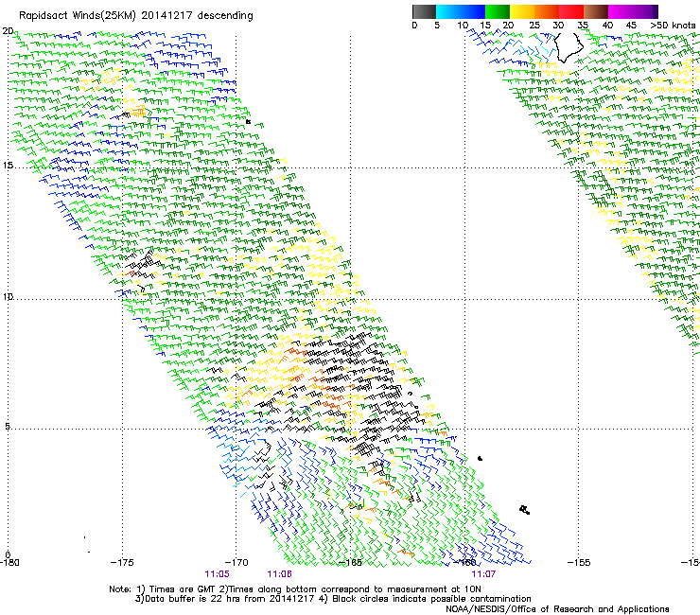Pick the red 30-35 knots legend swatch

tap(571, 11)
